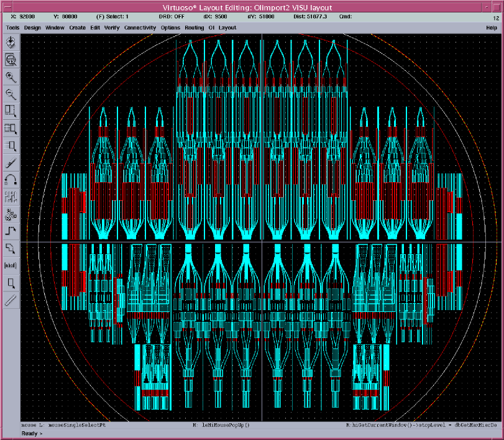The width and height of the screenshot is (504, 440).
Task: Activate the Copy tool icon
Action: (x=11, y=129)
